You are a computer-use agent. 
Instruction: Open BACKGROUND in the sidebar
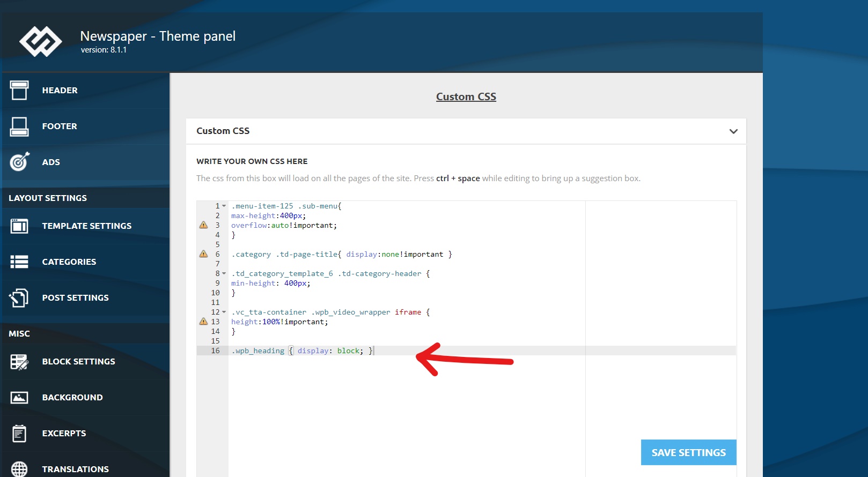click(x=86, y=398)
